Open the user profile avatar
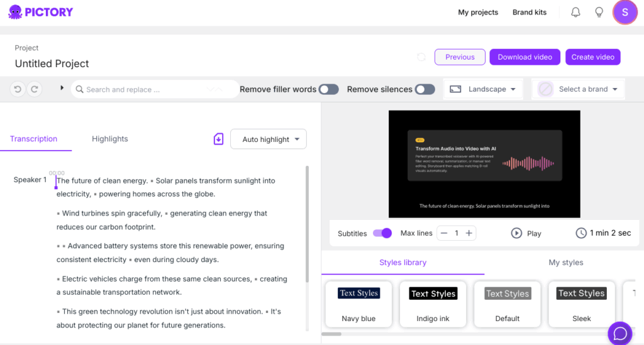 coord(625,13)
